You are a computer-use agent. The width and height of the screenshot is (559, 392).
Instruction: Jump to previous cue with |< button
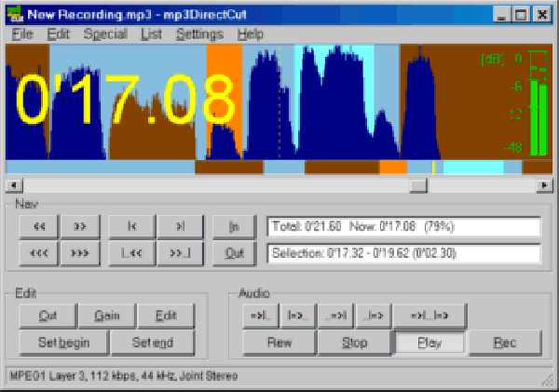pos(131,226)
